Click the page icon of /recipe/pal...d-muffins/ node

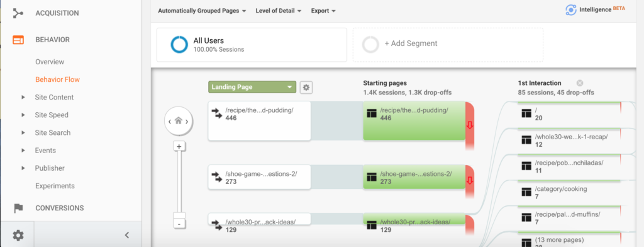pyautogui.click(x=526, y=218)
